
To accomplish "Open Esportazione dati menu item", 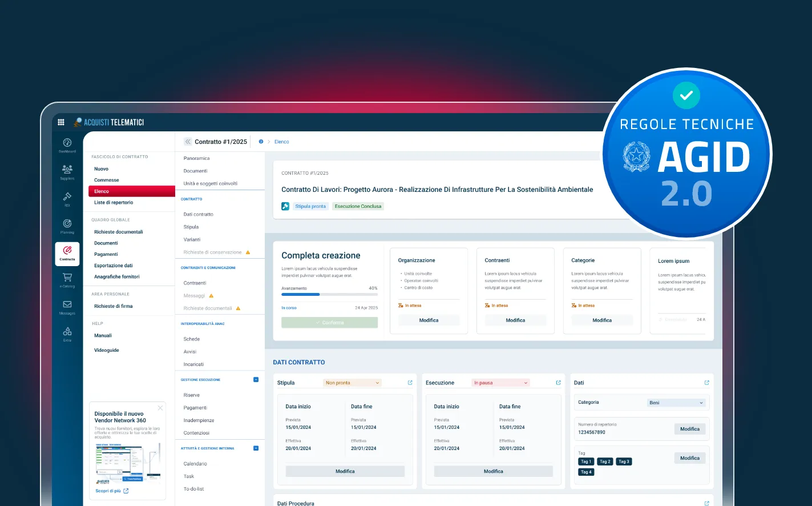I will point(114,266).
